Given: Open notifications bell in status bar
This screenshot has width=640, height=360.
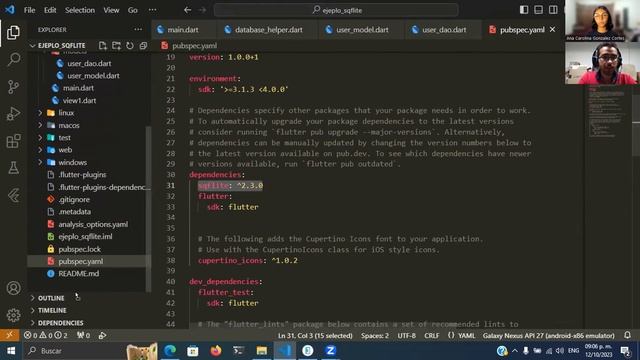Looking at the screenshot, I should click(x=627, y=335).
